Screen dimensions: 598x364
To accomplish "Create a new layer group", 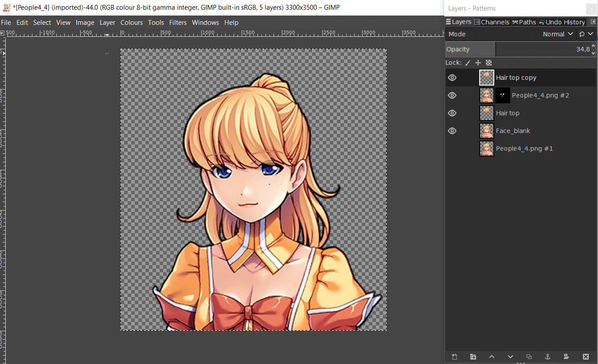I will [x=473, y=356].
